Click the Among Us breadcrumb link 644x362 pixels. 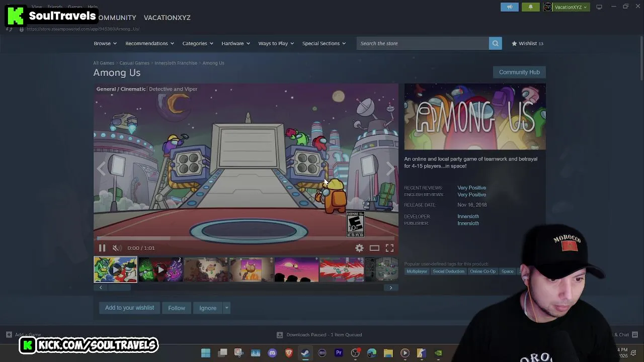tap(213, 63)
